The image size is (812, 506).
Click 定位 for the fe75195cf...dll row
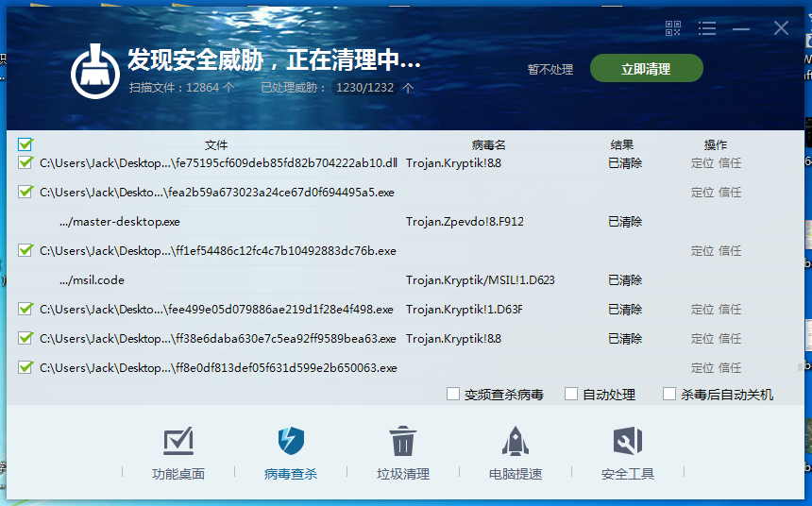tap(702, 163)
